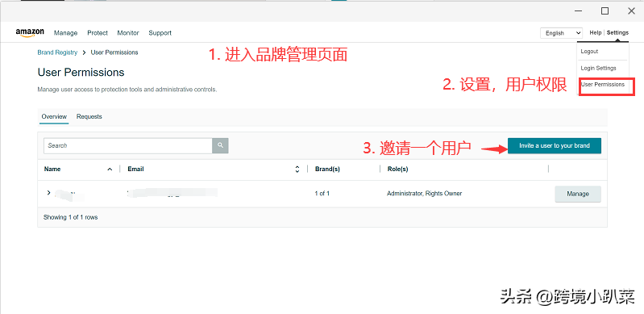Viewport: 644px width, 314px height.
Task: Click the Brand(s) column header
Action: [x=327, y=170]
